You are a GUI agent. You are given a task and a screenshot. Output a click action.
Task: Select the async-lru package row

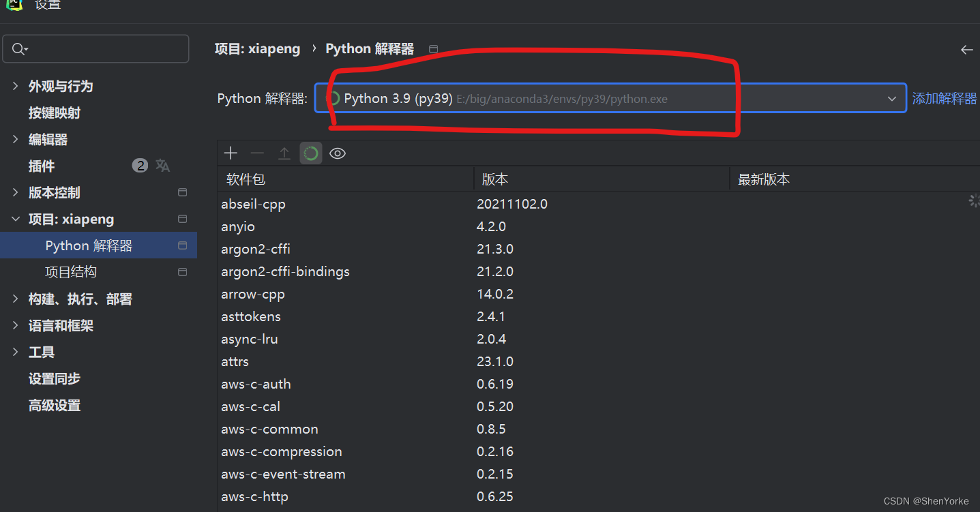pos(599,339)
